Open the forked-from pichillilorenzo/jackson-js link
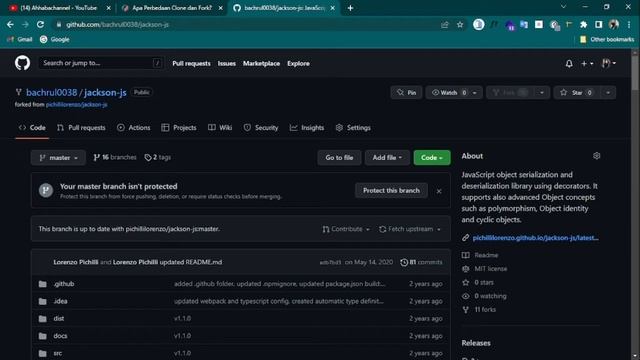 [77, 104]
